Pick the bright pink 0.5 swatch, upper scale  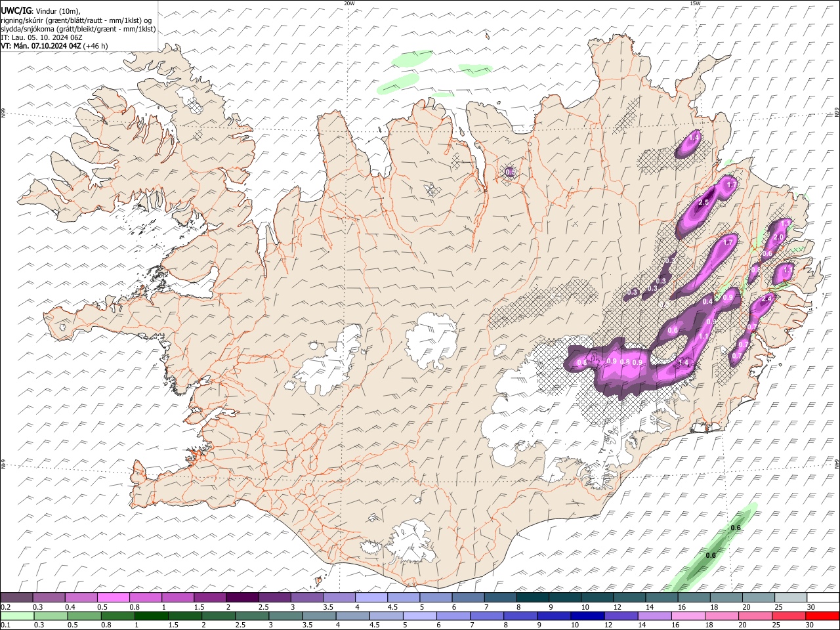(x=114, y=597)
